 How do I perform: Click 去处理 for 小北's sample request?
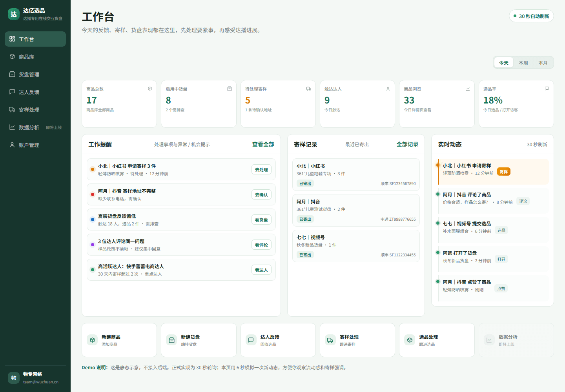pyautogui.click(x=261, y=170)
